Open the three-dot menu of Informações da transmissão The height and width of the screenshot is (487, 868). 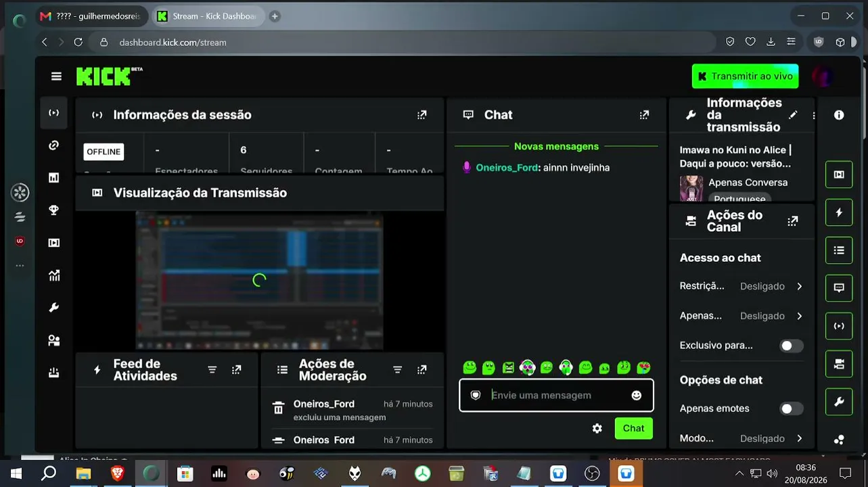pos(813,116)
